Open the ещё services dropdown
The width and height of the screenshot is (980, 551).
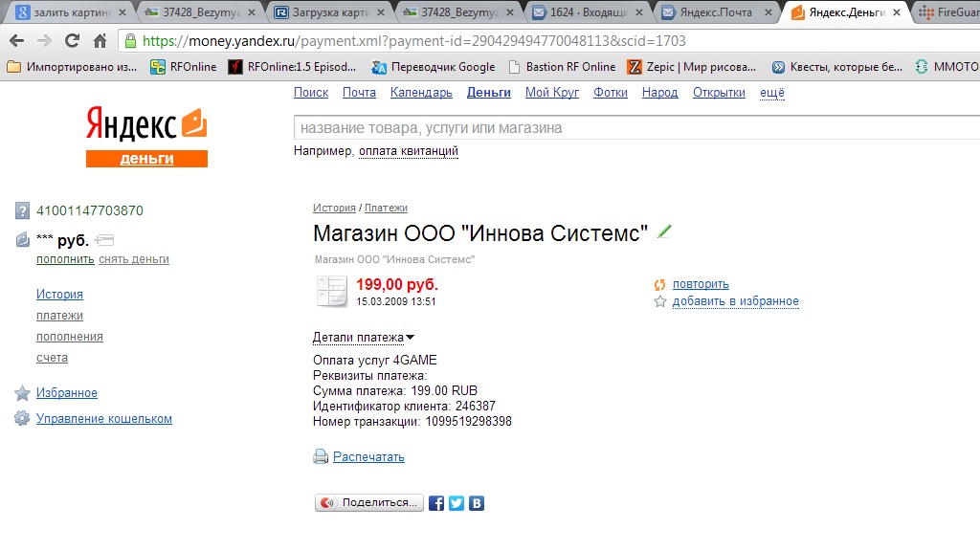(x=772, y=93)
